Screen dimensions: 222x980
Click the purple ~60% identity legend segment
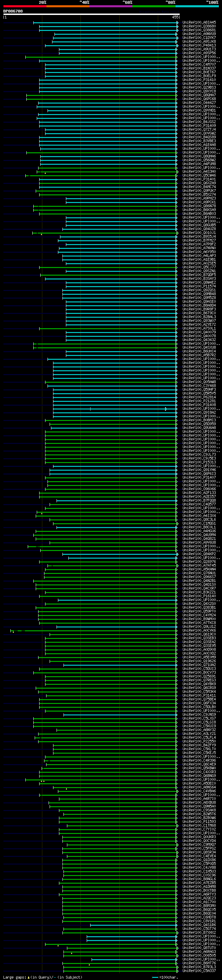click(111, 6)
